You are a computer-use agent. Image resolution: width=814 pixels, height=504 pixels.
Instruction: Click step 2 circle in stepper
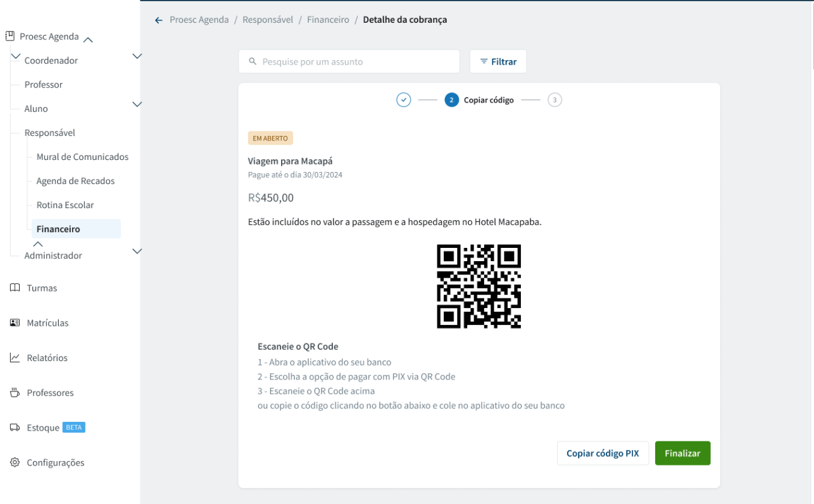coord(451,100)
